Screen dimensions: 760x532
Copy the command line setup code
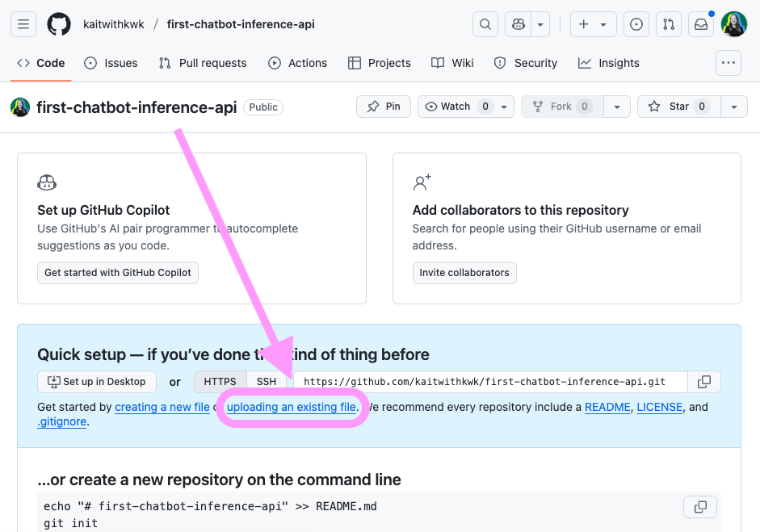(x=700, y=507)
